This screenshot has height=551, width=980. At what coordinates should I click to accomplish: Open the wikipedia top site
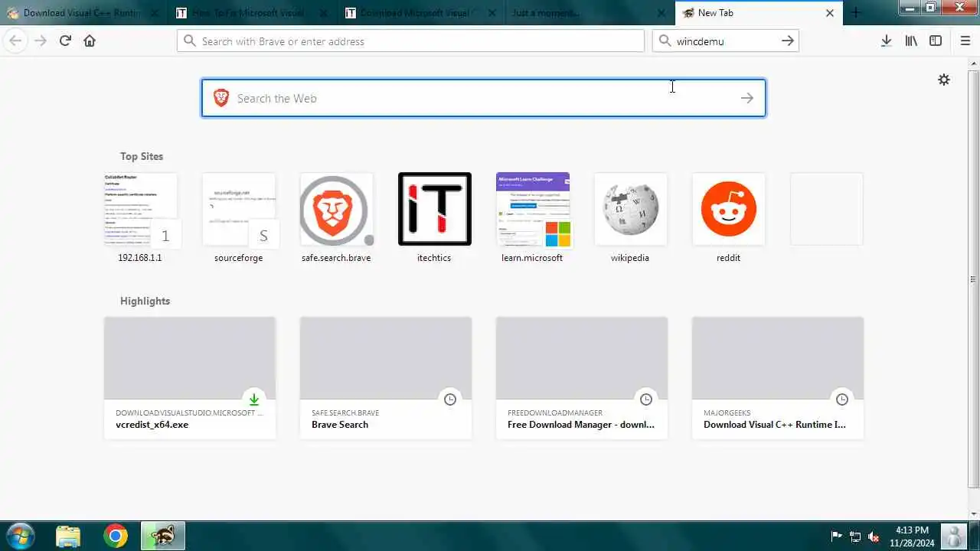pyautogui.click(x=630, y=217)
